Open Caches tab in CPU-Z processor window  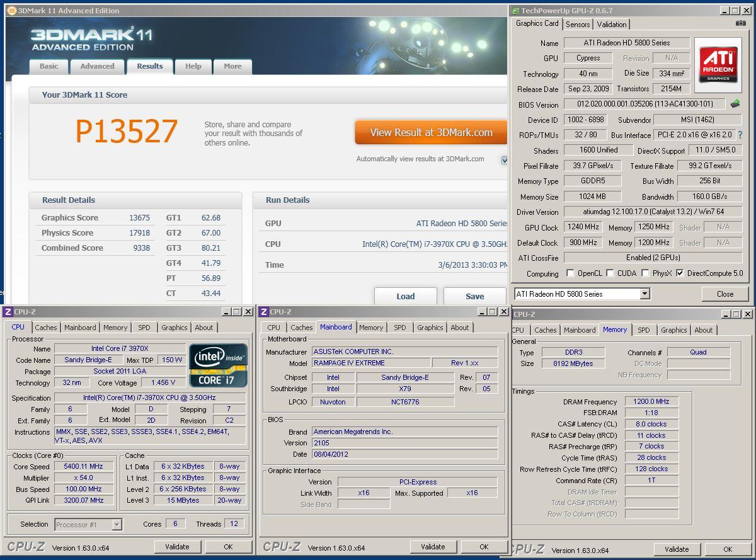46,328
